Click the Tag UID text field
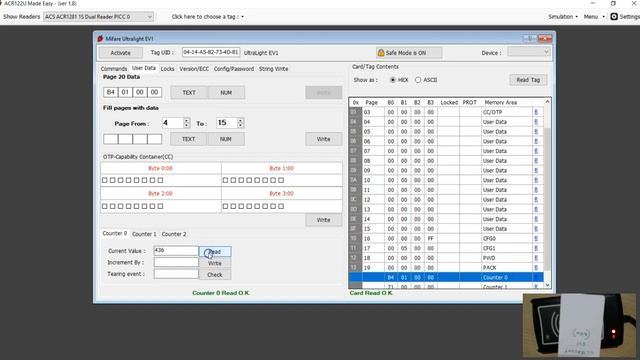Screen dimensions: 640x360 click(211, 52)
